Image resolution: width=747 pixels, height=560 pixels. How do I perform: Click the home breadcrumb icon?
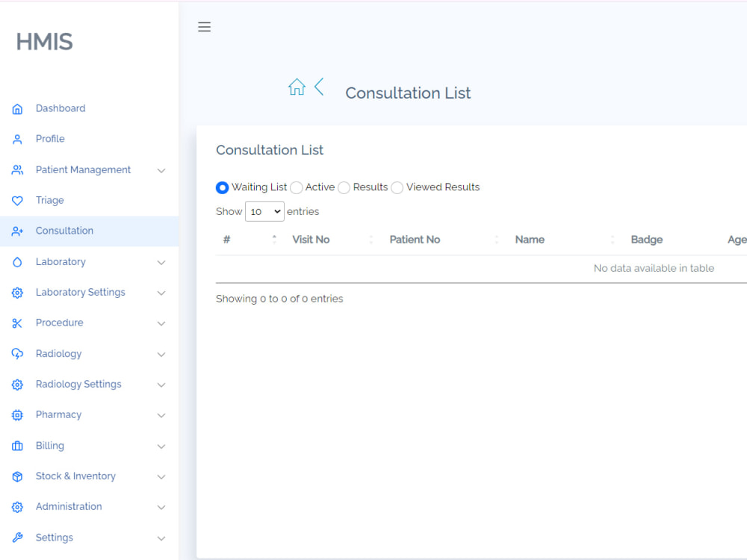coord(297,87)
